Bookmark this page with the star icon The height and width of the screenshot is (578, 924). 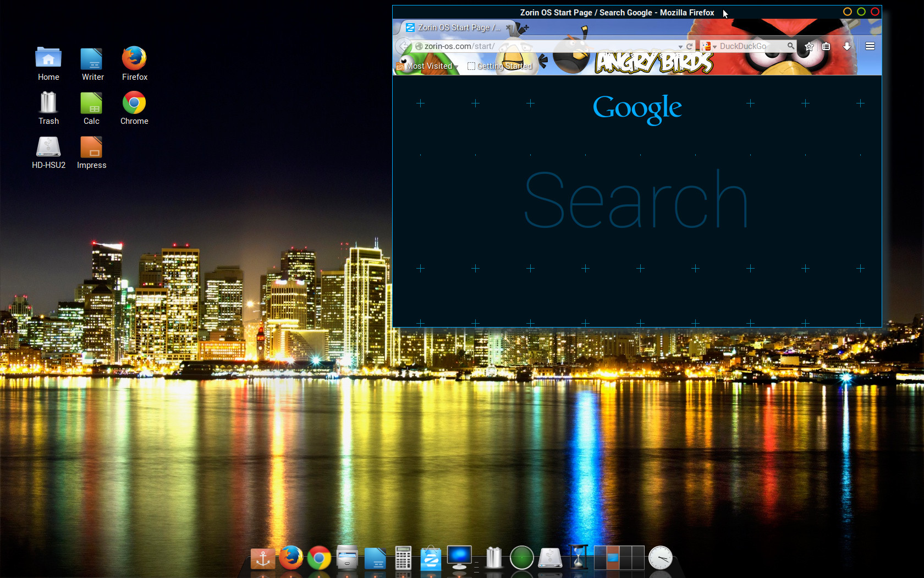[809, 46]
